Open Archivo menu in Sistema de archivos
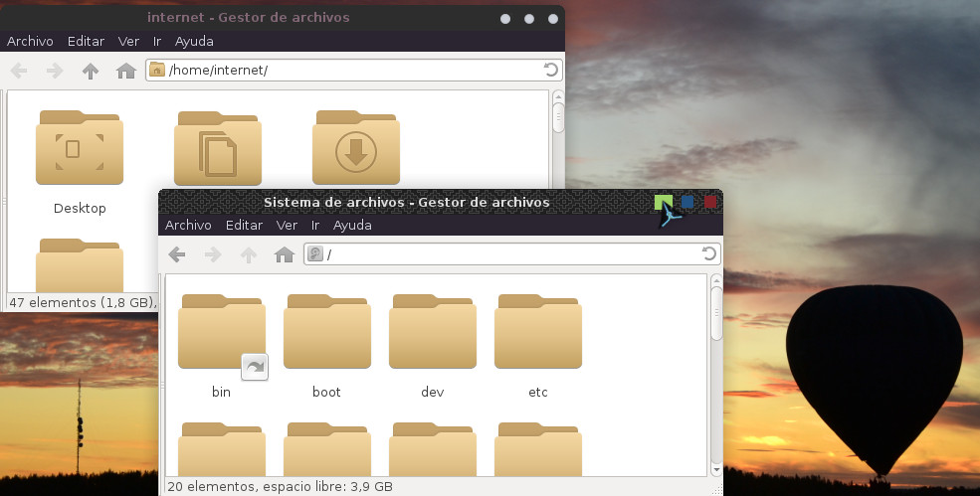980x496 pixels. (188, 225)
